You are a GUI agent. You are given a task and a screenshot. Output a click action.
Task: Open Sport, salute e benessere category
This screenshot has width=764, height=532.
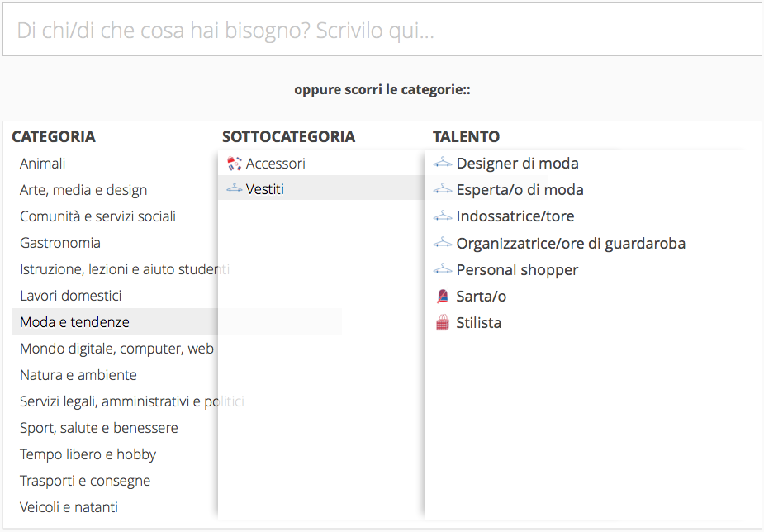point(99,428)
